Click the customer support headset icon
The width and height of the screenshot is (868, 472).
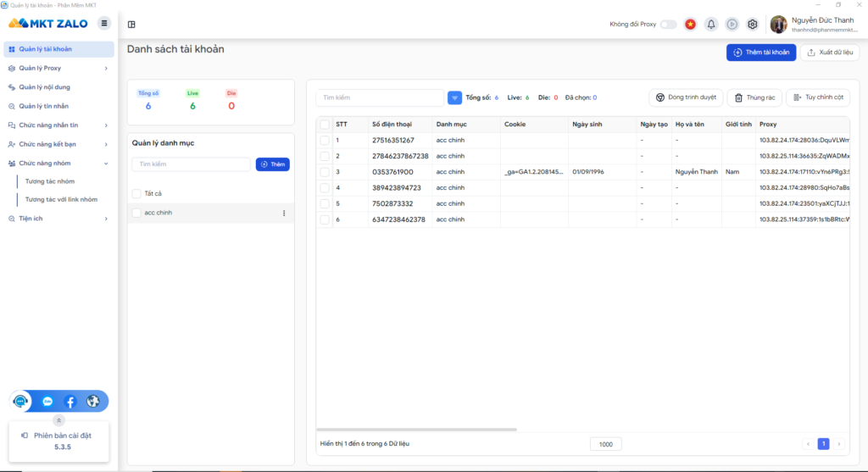pyautogui.click(x=21, y=401)
